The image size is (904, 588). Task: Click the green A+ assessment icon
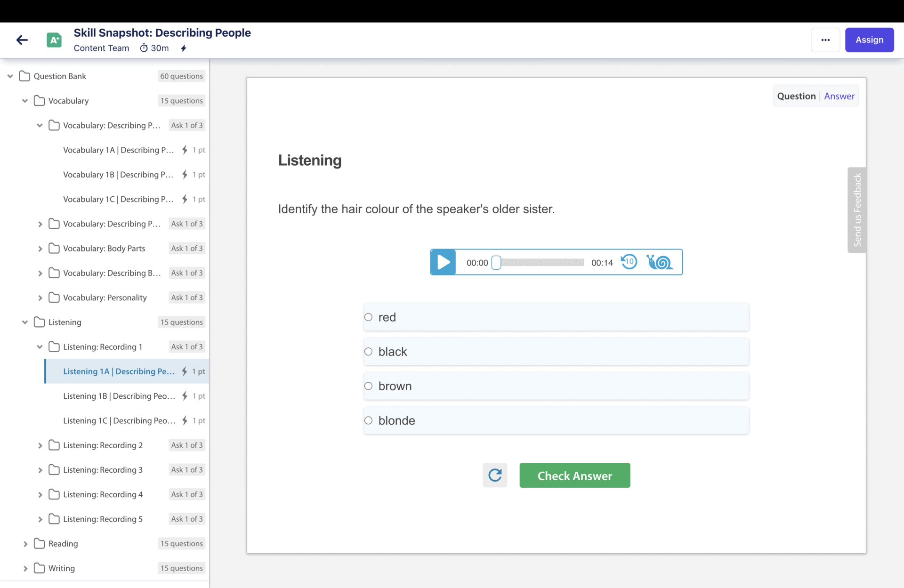tap(54, 40)
